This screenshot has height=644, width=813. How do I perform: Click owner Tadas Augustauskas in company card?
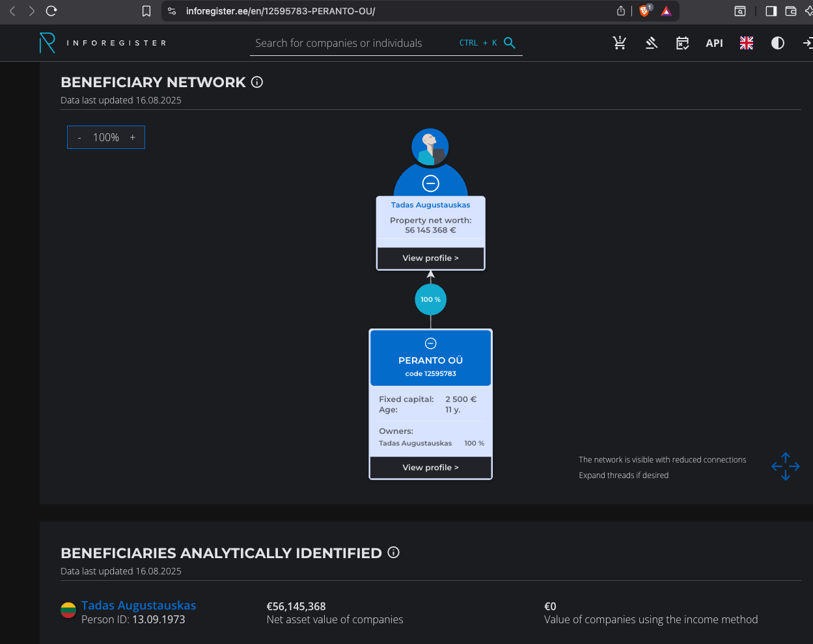[x=415, y=444]
